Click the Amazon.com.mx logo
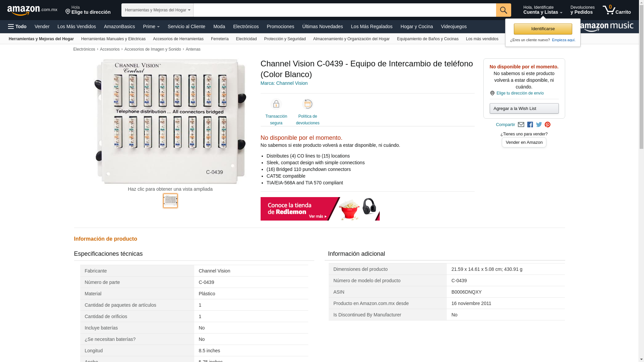Viewport: 644px width, 362px height. [x=32, y=10]
